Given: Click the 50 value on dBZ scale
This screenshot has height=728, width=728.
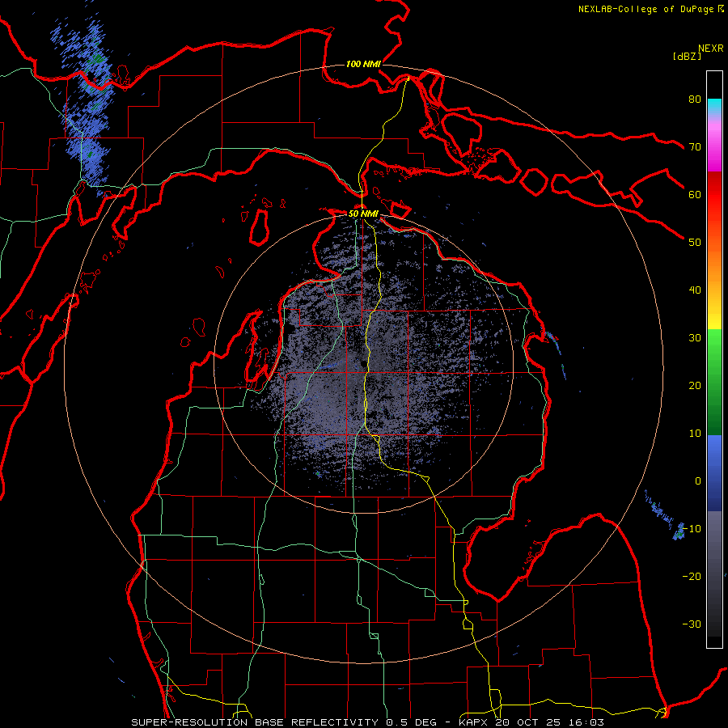Looking at the screenshot, I should click(x=695, y=243).
